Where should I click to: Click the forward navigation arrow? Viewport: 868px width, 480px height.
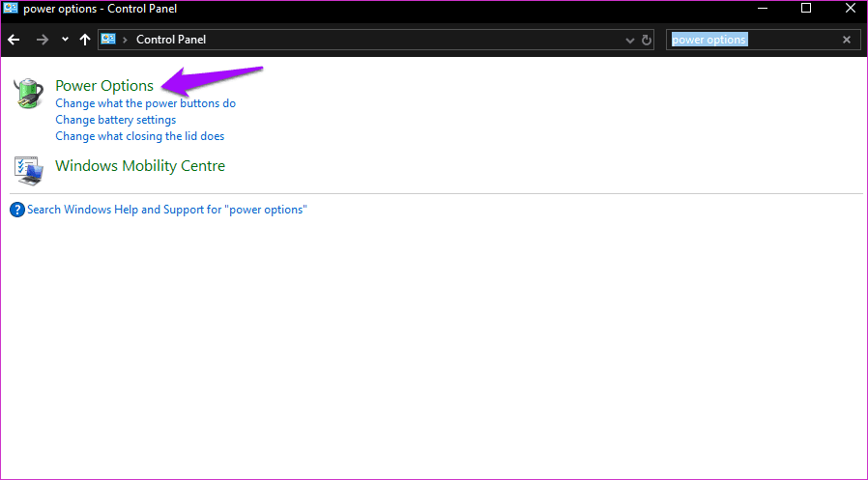(x=43, y=40)
